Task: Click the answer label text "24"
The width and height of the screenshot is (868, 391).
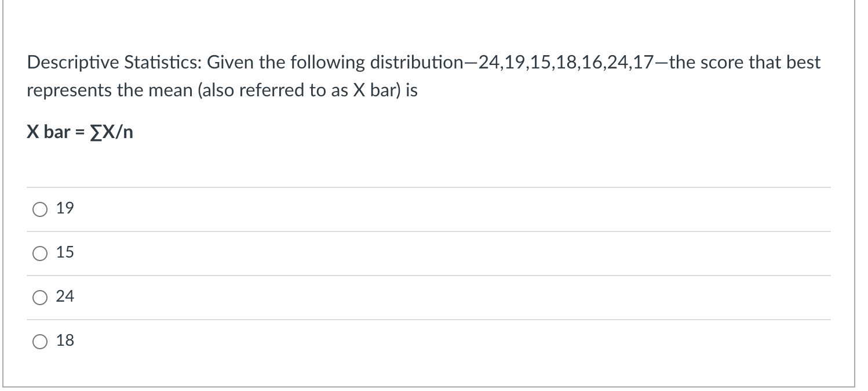Action: [x=65, y=296]
